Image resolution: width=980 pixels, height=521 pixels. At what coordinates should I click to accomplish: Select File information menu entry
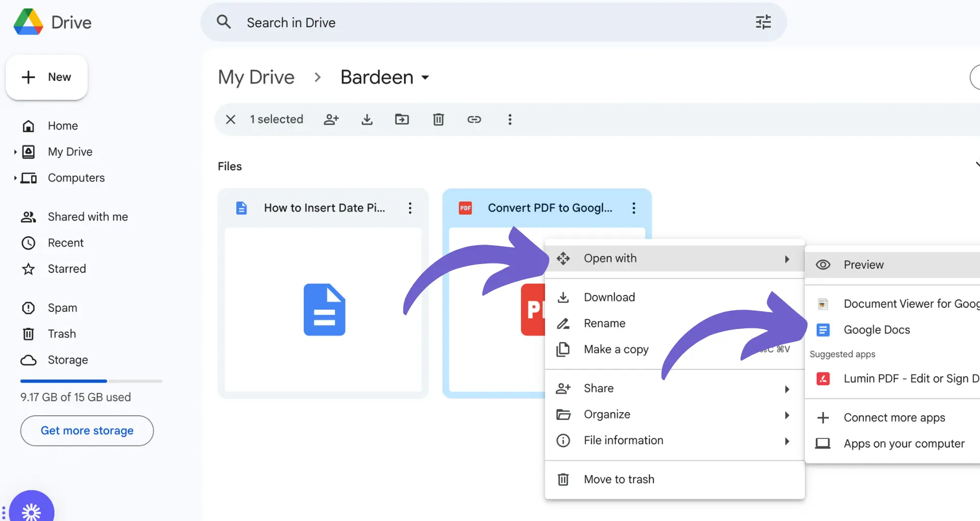pyautogui.click(x=674, y=440)
